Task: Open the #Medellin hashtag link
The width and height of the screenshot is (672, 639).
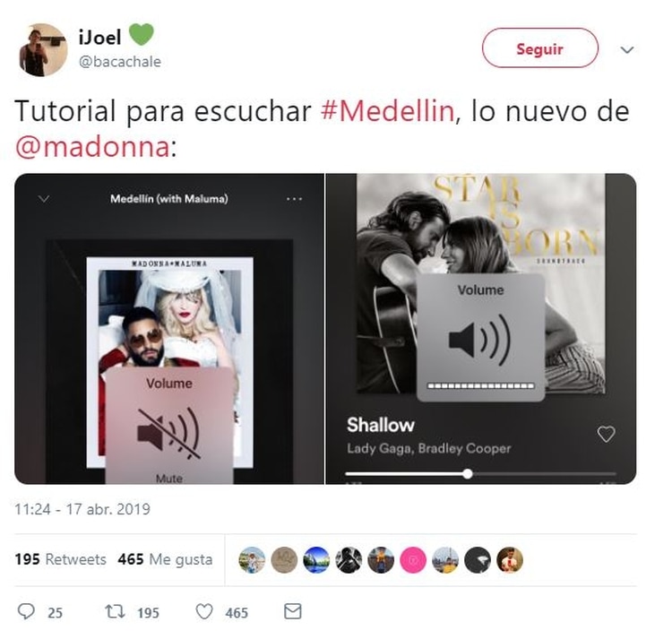Action: [x=387, y=111]
